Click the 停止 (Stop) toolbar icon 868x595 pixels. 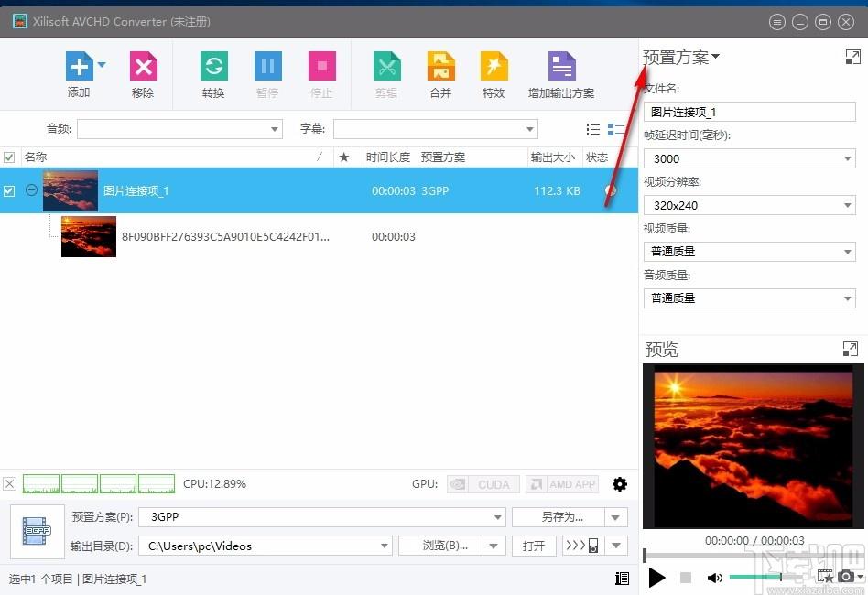321,67
